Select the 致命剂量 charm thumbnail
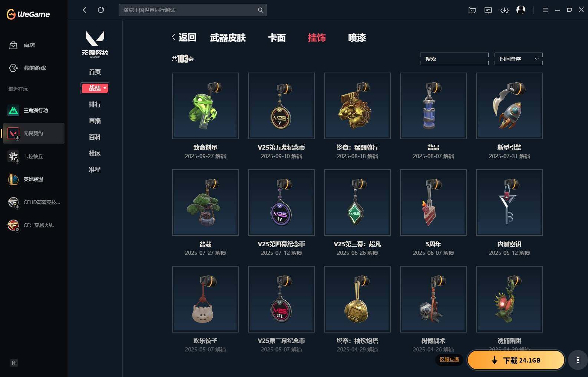The image size is (588, 377). click(x=205, y=106)
